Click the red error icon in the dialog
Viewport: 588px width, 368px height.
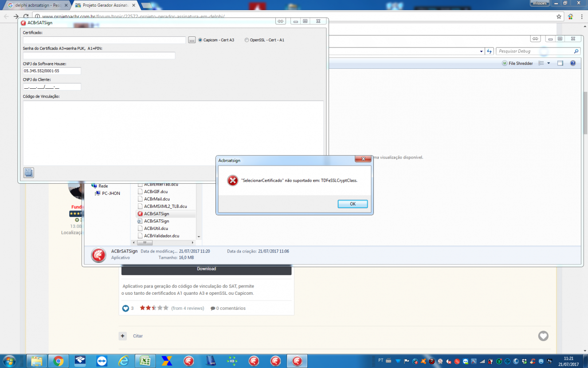232,181
